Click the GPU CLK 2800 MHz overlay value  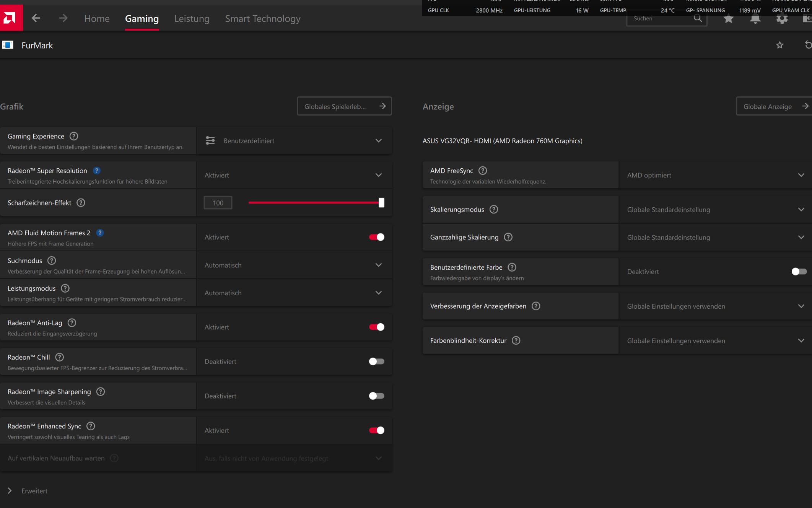coord(489,10)
